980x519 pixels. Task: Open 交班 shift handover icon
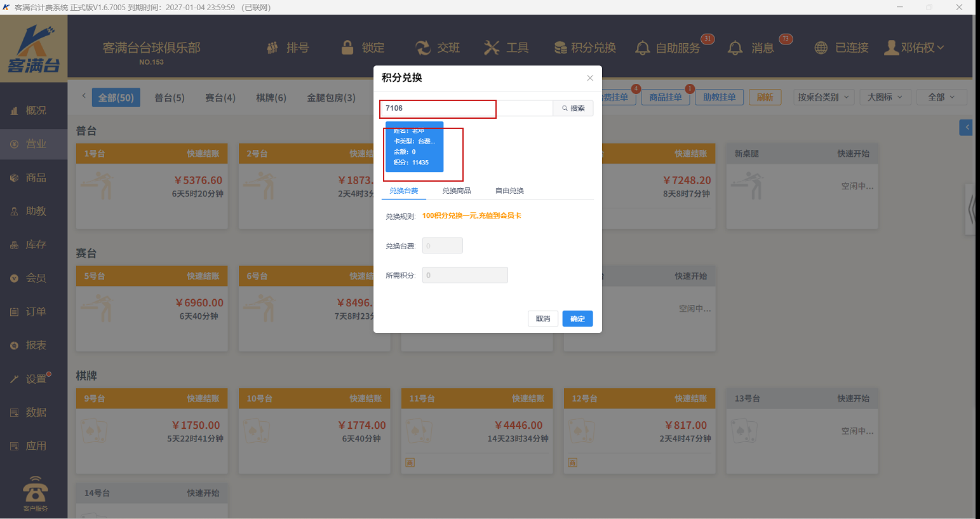point(422,48)
